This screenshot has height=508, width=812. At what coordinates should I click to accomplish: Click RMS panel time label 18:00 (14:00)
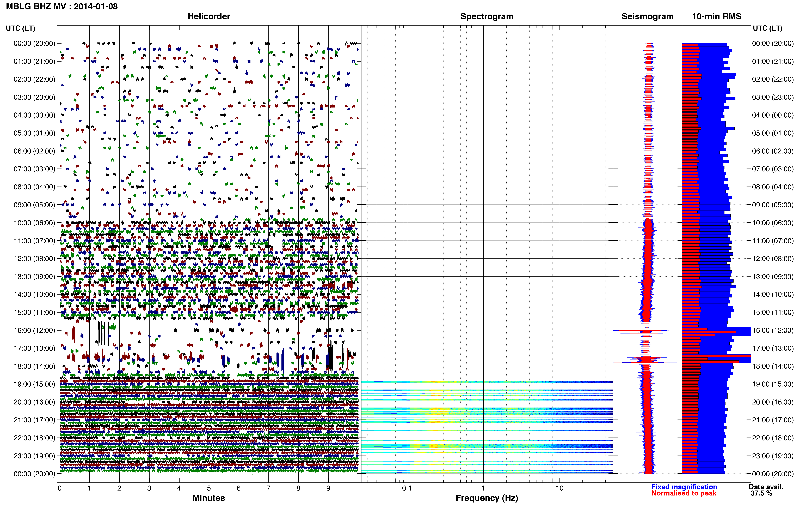tap(773, 366)
